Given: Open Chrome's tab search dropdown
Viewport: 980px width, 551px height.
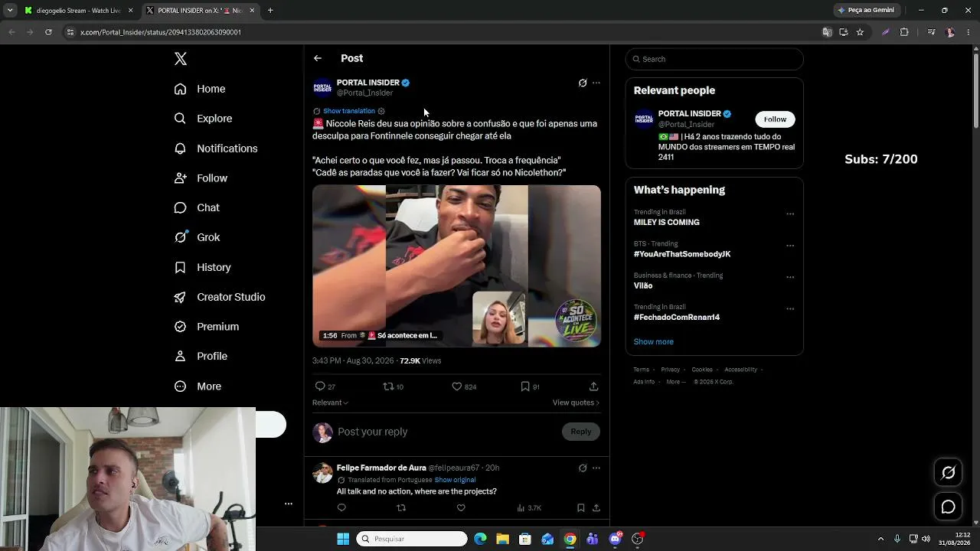Looking at the screenshot, I should [x=10, y=11].
